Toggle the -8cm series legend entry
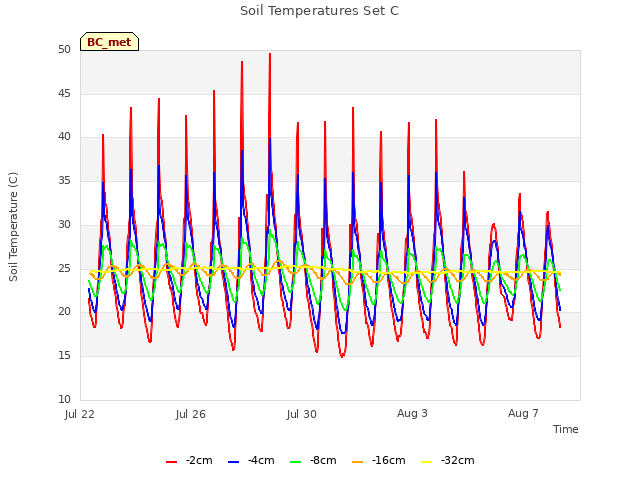 tap(313, 460)
